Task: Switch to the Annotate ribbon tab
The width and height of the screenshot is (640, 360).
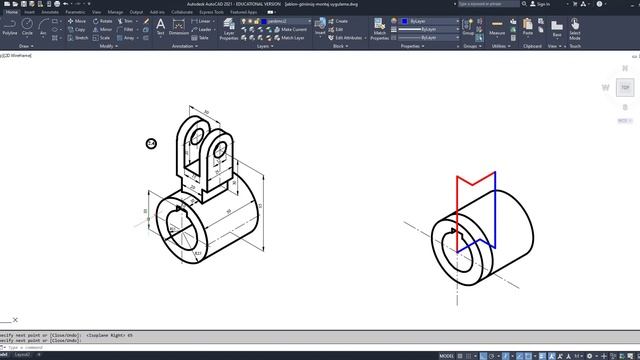Action: (x=50, y=12)
